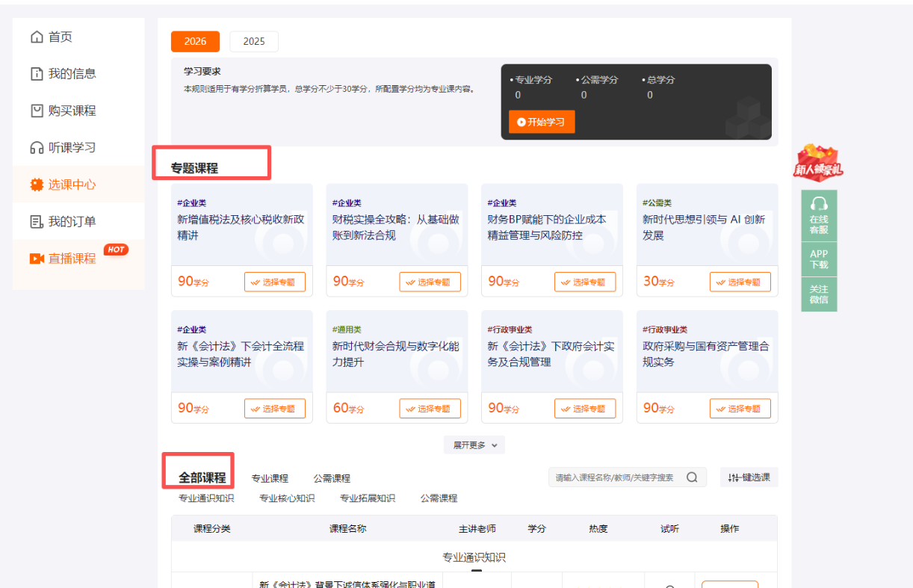This screenshot has height=588, width=913.
Task: Click the video camera icon beside 直播课程
Action: tap(37, 259)
